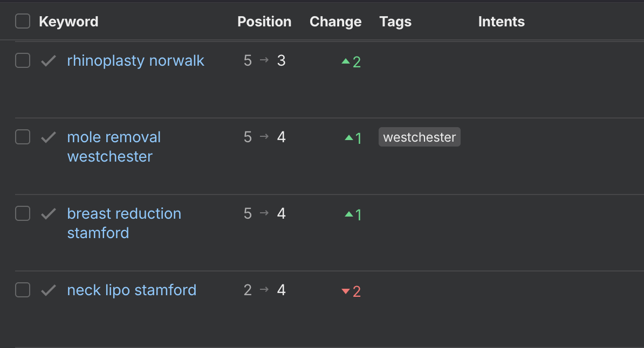Click checkmark icon beside neck lipo stamford
The image size is (644, 348).
49,290
